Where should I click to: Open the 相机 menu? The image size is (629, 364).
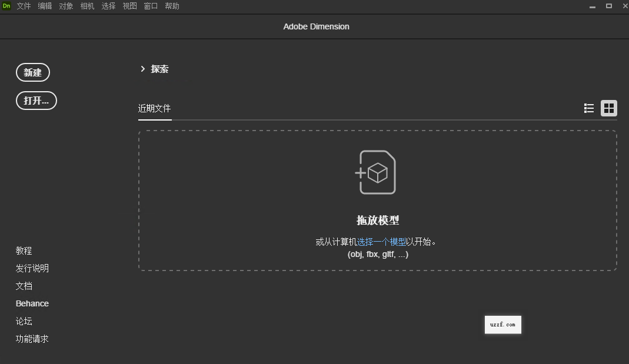87,6
